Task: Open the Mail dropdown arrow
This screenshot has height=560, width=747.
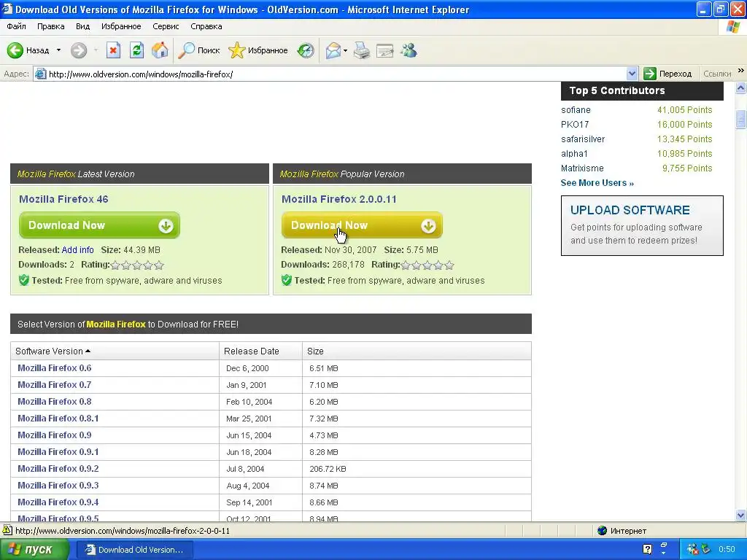Action: click(345, 50)
